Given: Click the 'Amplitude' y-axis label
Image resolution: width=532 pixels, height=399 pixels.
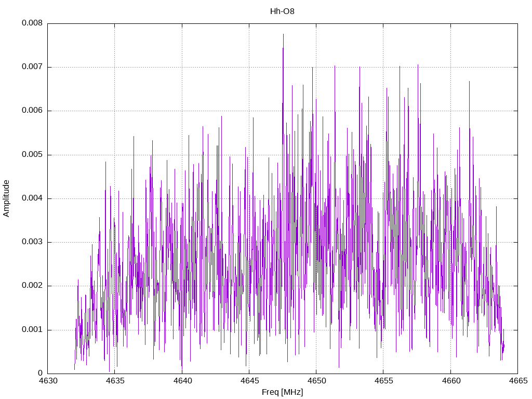Looking at the screenshot, I should [x=6, y=198].
